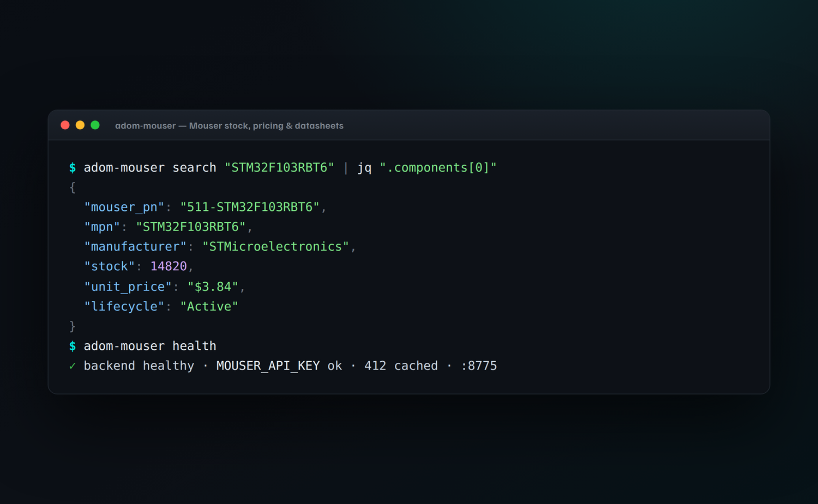Click the "manufacturer" key
The width and height of the screenshot is (818, 504).
tap(135, 247)
